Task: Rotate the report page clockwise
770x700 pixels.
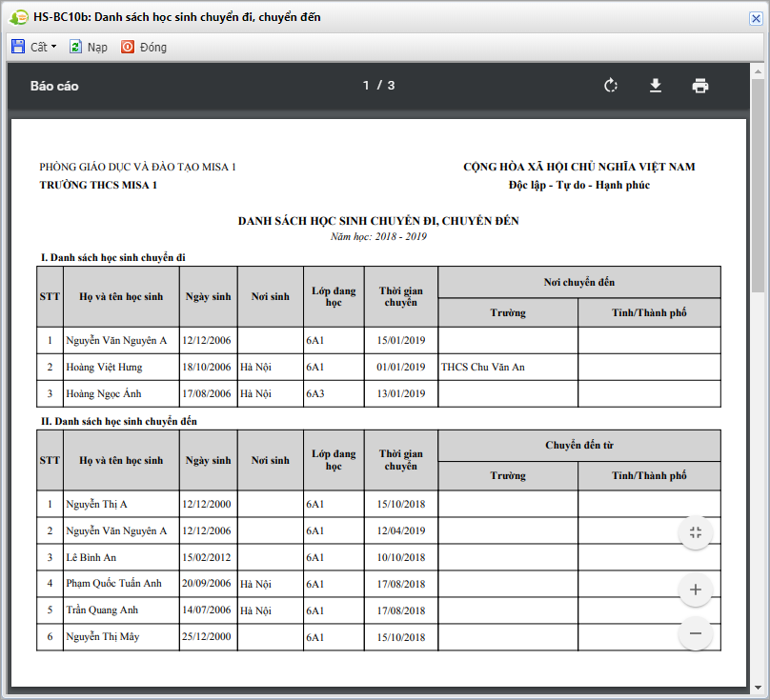Action: (x=611, y=86)
